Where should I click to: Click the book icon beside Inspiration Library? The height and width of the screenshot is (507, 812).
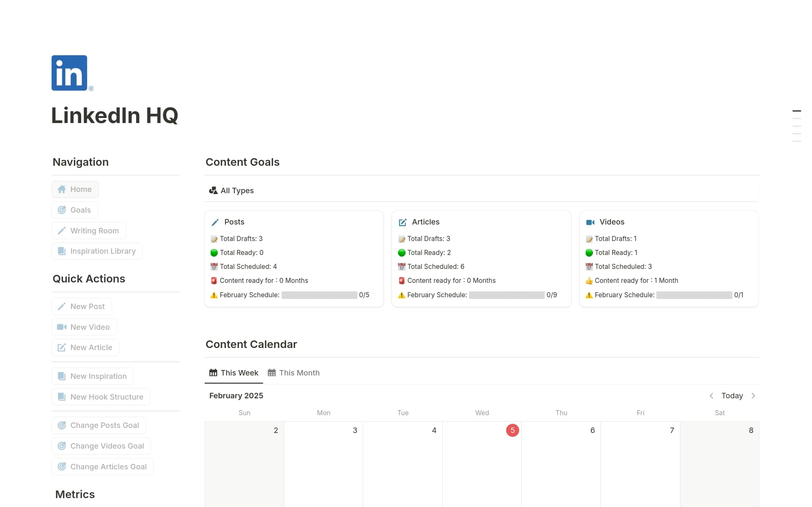tap(62, 251)
